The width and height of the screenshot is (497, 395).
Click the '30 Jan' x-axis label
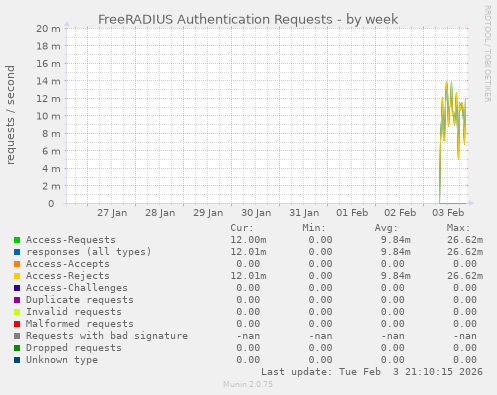[256, 213]
